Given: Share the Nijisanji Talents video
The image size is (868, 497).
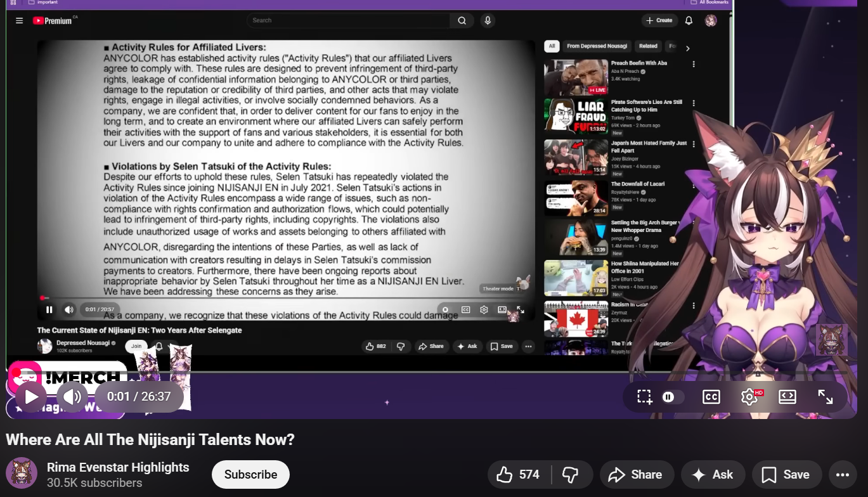Looking at the screenshot, I should coord(636,474).
